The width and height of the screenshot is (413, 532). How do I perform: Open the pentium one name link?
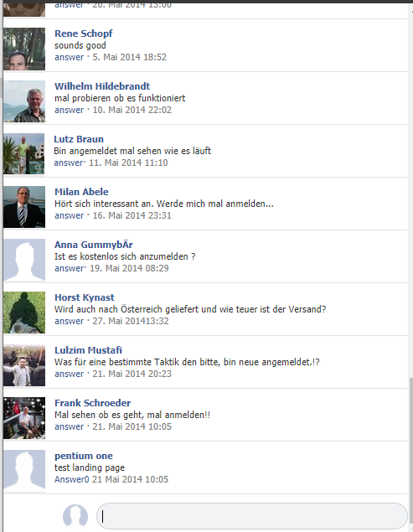coord(84,456)
